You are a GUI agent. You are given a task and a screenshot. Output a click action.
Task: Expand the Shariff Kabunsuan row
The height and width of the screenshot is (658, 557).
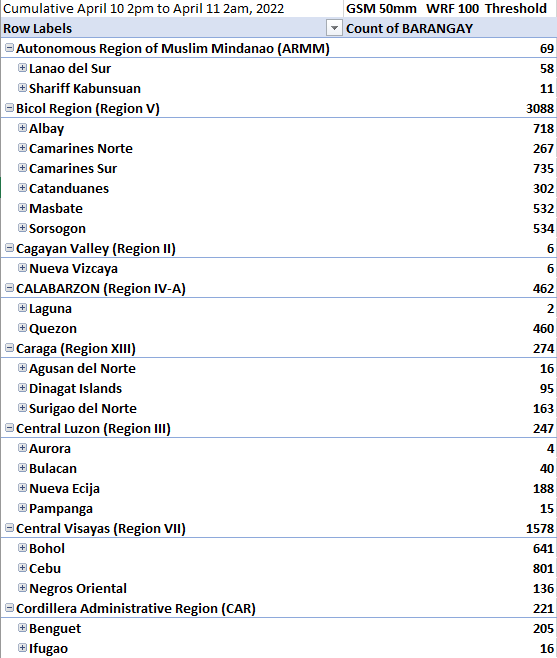coord(22,88)
